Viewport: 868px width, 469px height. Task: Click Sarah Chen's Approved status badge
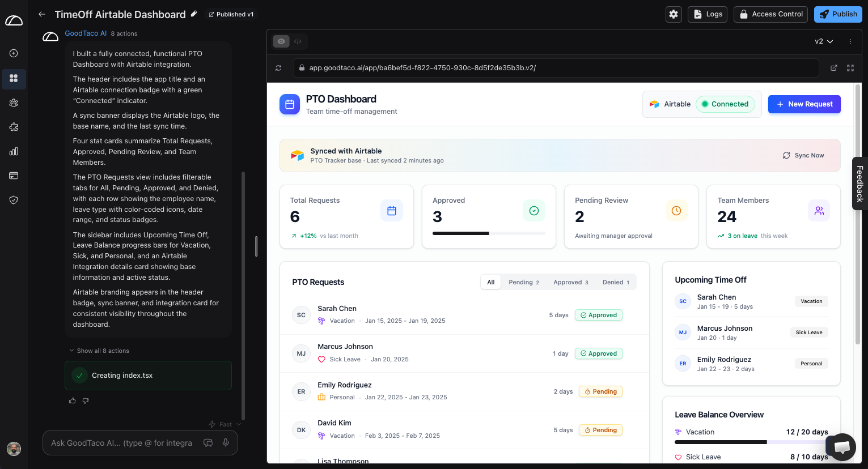coord(599,315)
